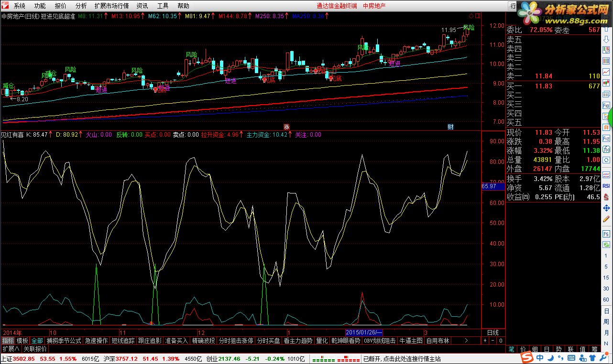Open the 功能 menu
This screenshot has width=613, height=364.
40,6
